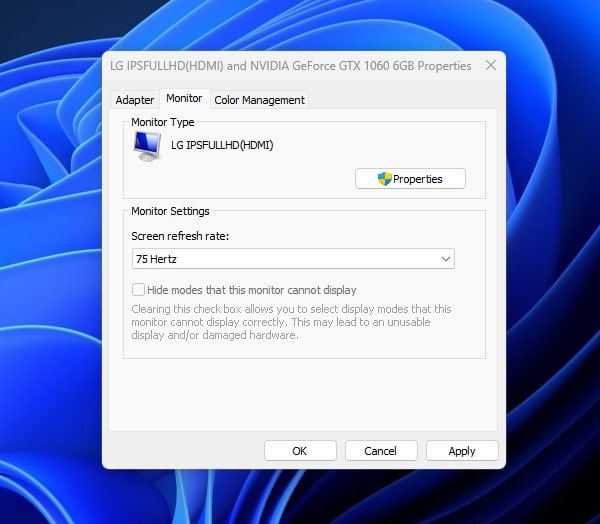Viewport: 600px width, 524px height.
Task: Toggle Hide modes that monitor cannot display
Action: point(138,290)
